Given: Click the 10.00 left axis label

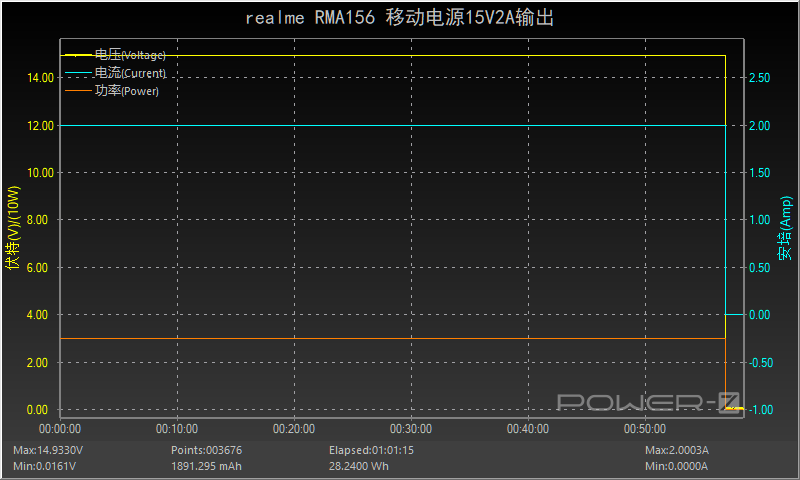Looking at the screenshot, I should pyautogui.click(x=40, y=173).
